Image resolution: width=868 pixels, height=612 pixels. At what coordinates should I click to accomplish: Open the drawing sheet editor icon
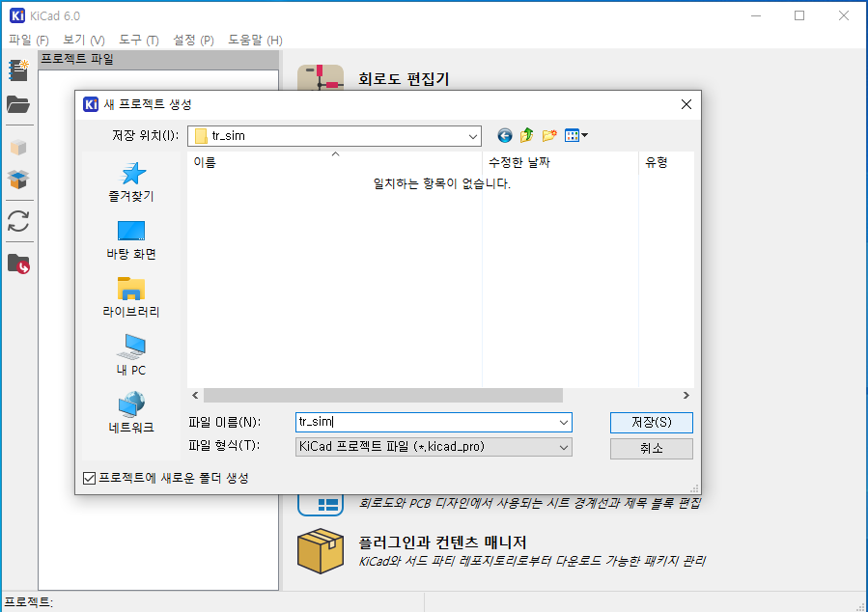tap(320, 504)
